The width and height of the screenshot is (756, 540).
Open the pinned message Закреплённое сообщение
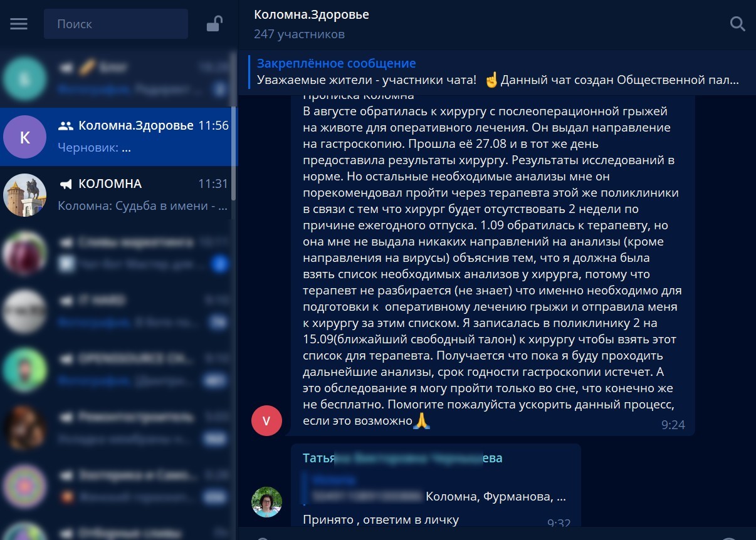tap(497, 72)
